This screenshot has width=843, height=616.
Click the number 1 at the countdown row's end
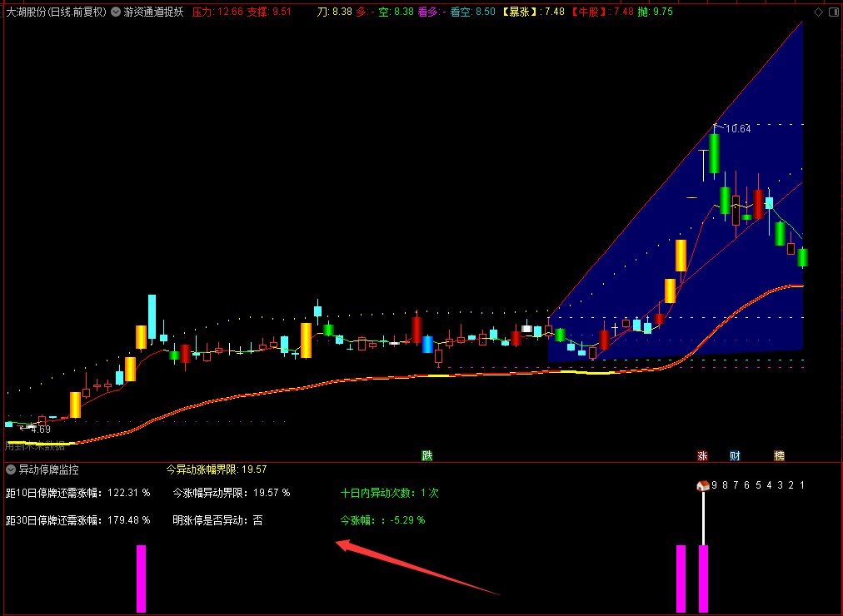tap(801, 485)
